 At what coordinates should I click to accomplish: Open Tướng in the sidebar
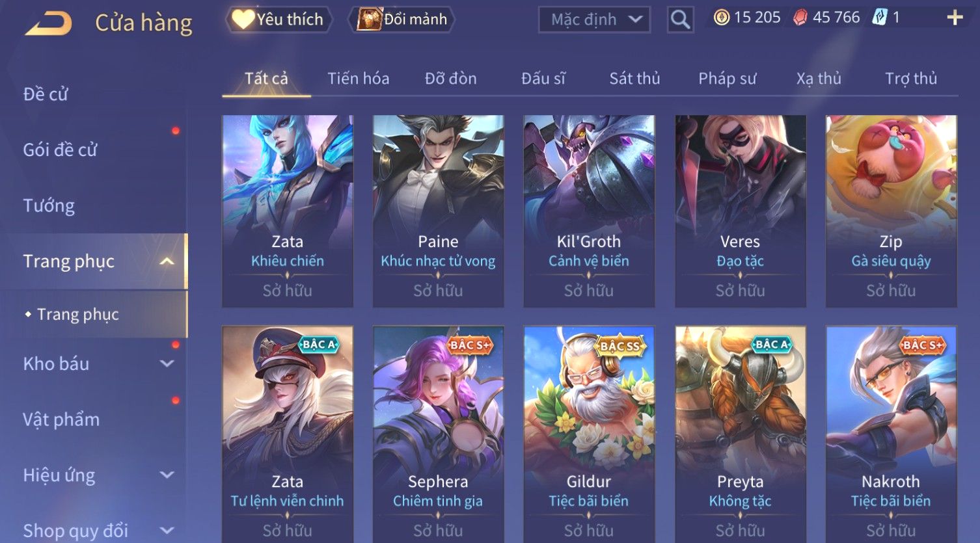click(49, 206)
